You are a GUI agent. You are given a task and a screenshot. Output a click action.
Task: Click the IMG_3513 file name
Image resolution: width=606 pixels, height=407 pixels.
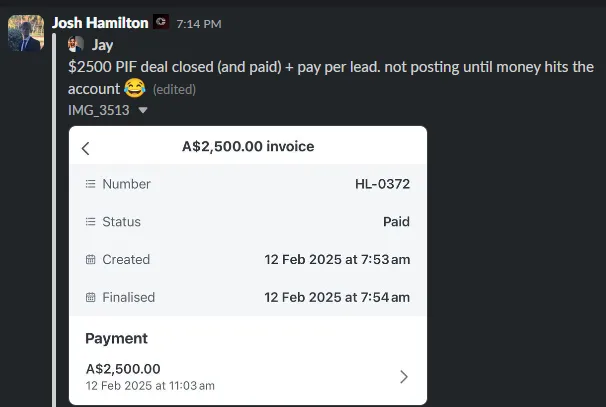point(99,110)
